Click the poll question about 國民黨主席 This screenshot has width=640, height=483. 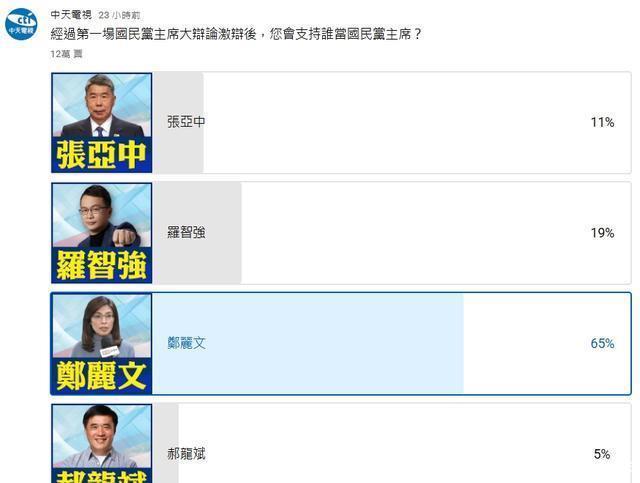click(x=236, y=34)
